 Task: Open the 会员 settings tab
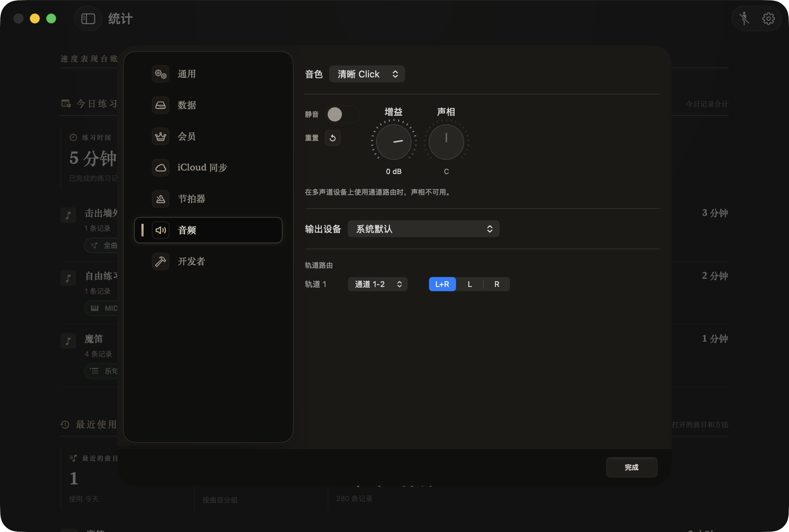208,136
